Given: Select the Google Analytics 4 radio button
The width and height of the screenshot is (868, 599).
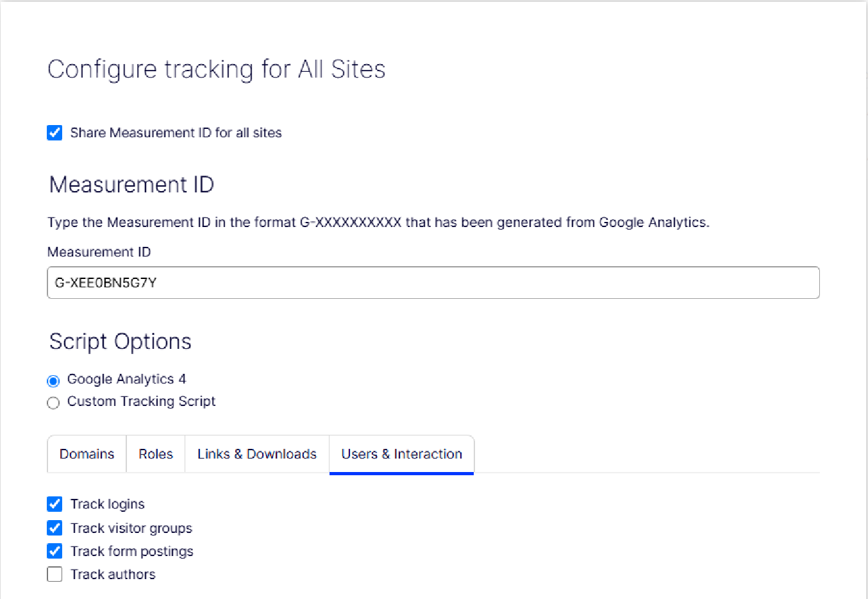Looking at the screenshot, I should click(x=53, y=381).
